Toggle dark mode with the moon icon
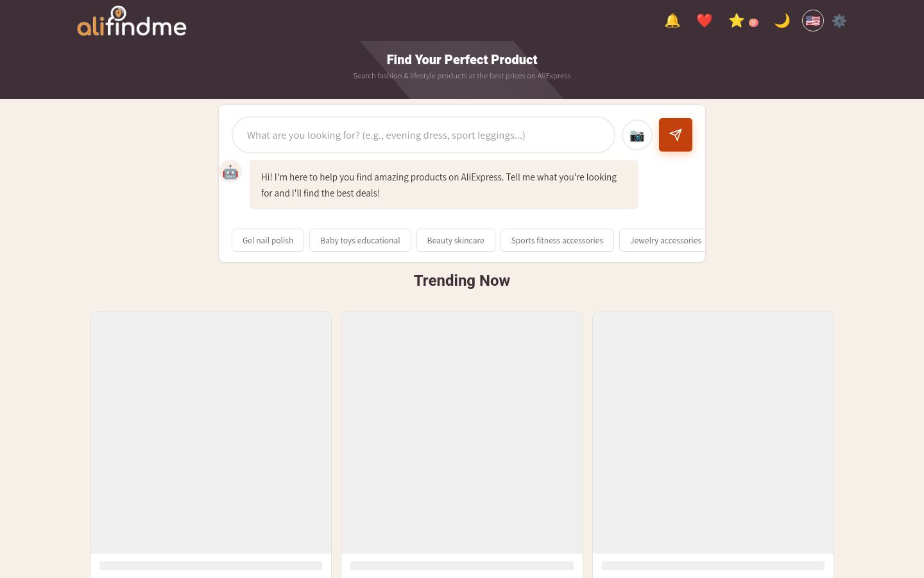This screenshot has height=578, width=924. pos(782,21)
